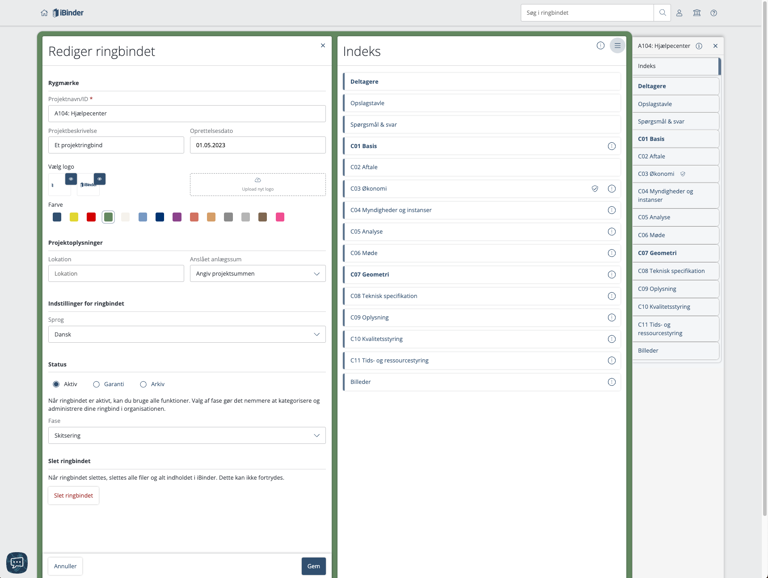Click the info icon on the C01 Basis row
768x578 pixels.
pyautogui.click(x=611, y=146)
